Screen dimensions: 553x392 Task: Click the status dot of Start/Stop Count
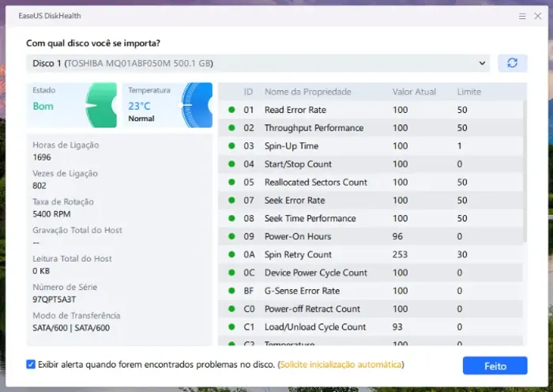click(x=231, y=164)
